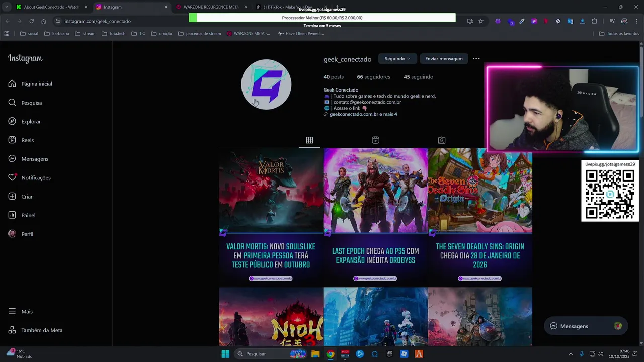Open geekconectado.com.br e mais 4 link
The height and width of the screenshot is (362, 644).
pos(363,114)
